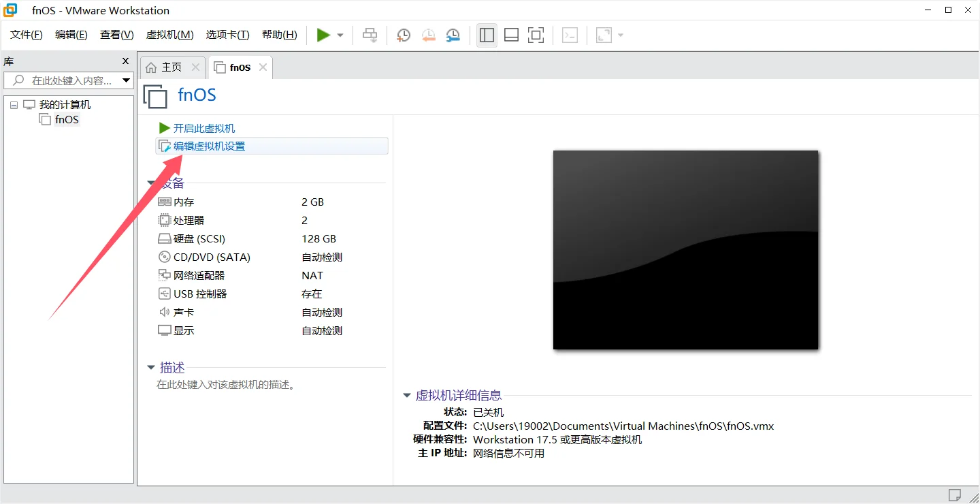Click the 内存 memory device icon

point(164,202)
